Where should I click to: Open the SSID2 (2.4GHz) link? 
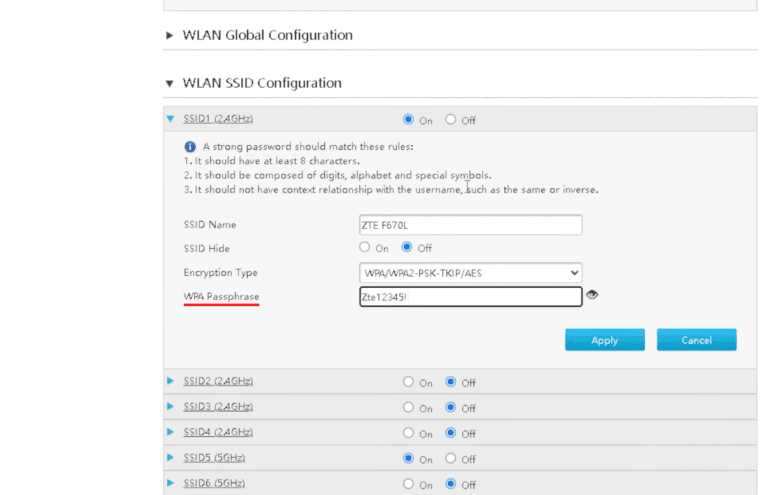[x=218, y=381]
